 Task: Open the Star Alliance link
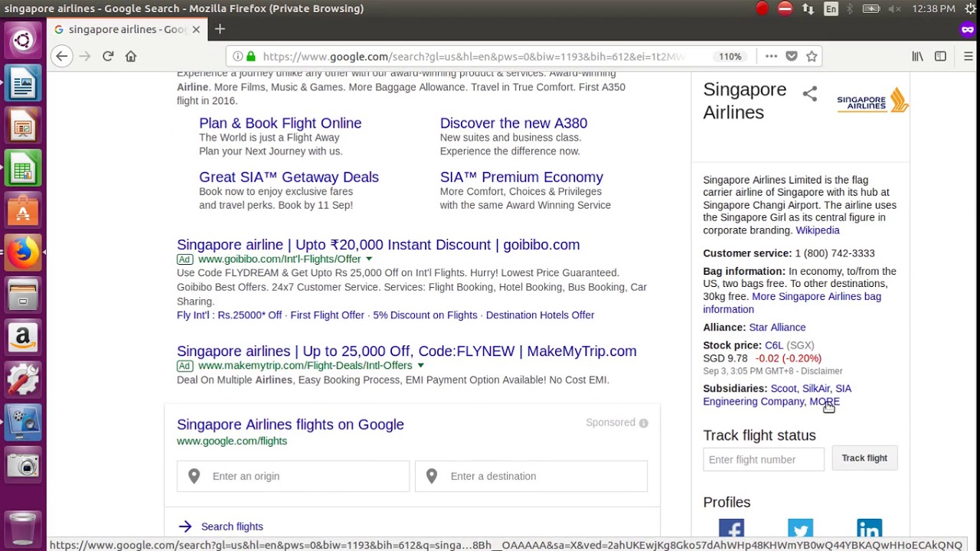pyautogui.click(x=776, y=328)
